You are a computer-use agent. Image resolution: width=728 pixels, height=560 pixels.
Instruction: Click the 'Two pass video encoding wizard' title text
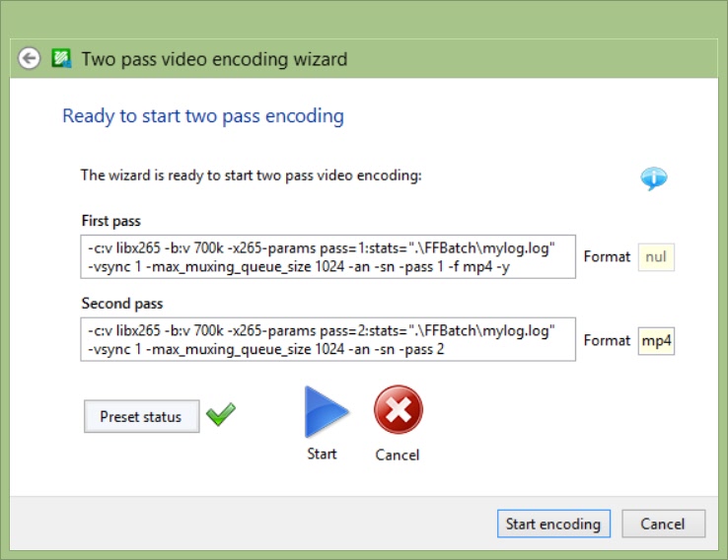214,59
